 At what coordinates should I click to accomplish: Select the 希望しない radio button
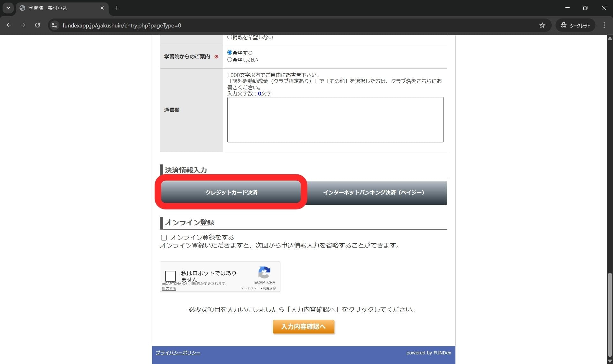click(x=230, y=60)
